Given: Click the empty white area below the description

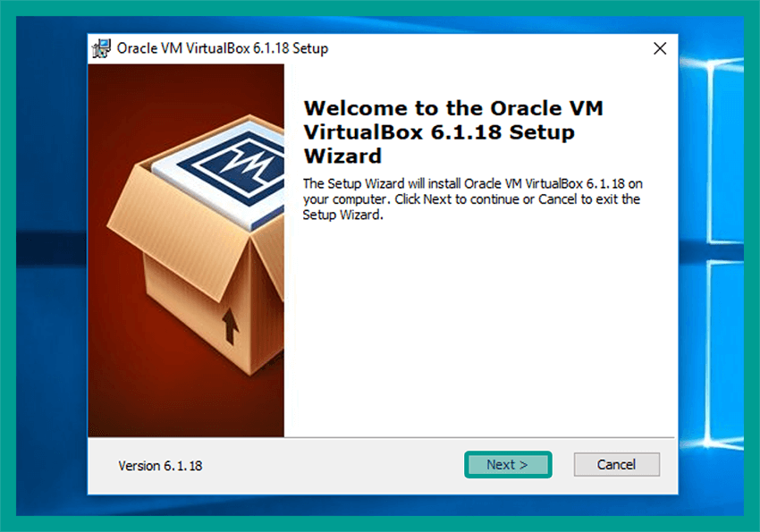Looking at the screenshot, I should [480, 329].
